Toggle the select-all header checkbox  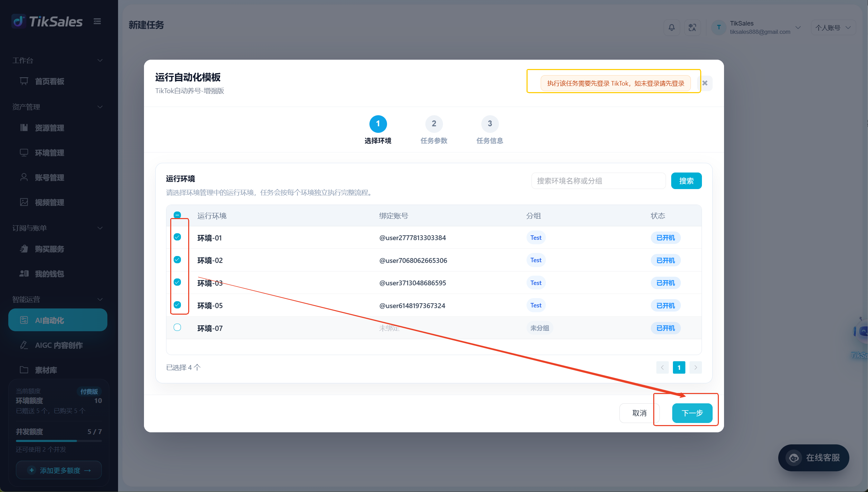pos(177,215)
